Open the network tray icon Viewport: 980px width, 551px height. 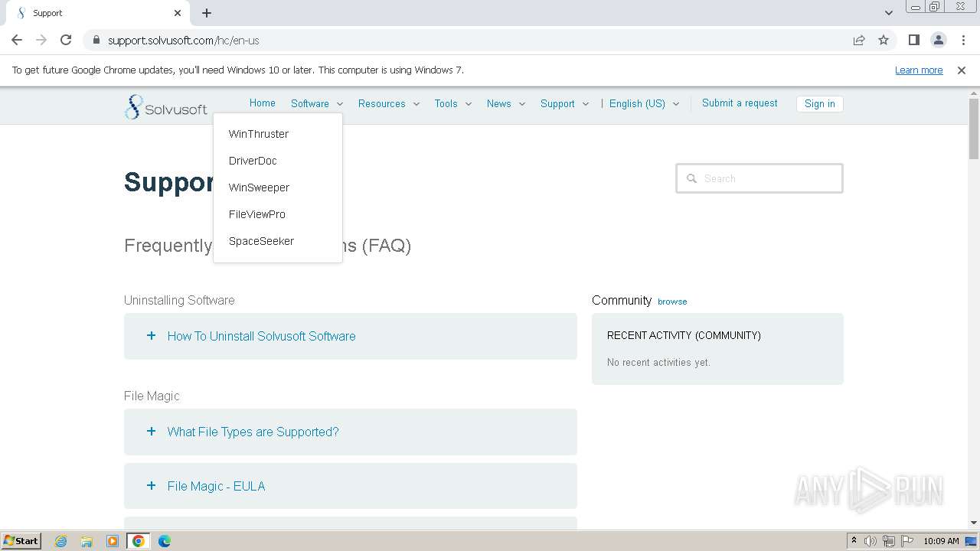coord(889,541)
